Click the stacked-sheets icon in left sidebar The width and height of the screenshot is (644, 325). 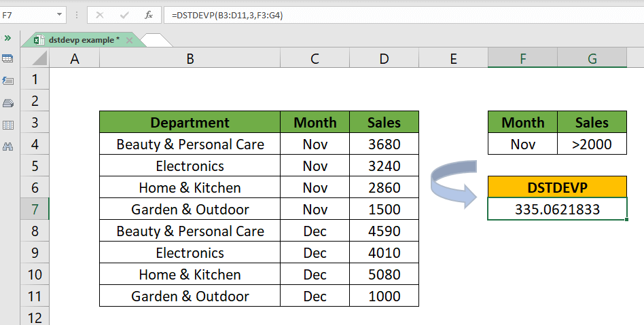(x=7, y=103)
